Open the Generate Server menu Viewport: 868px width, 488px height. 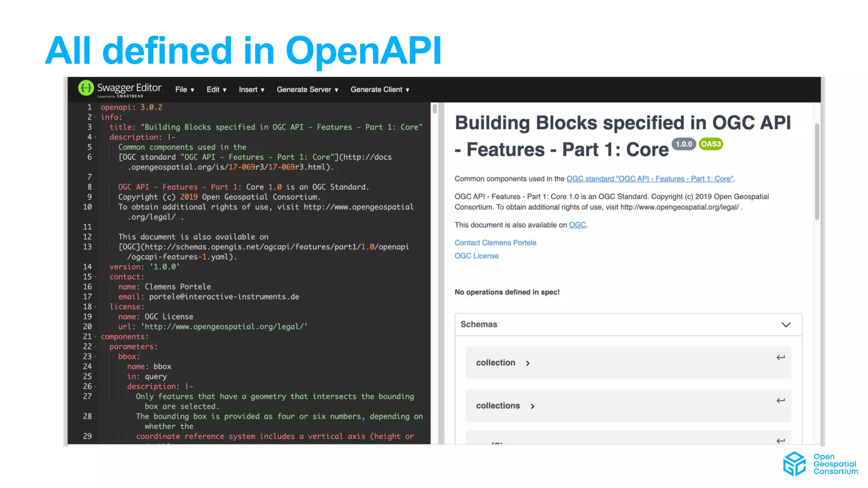pos(308,89)
